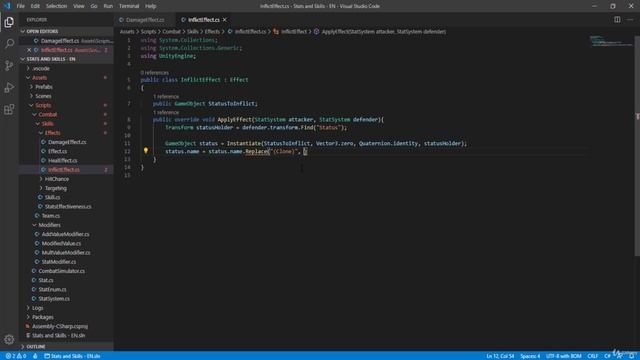This screenshot has width=640, height=360.
Task: Open the Terminal menu
Action: point(129,6)
